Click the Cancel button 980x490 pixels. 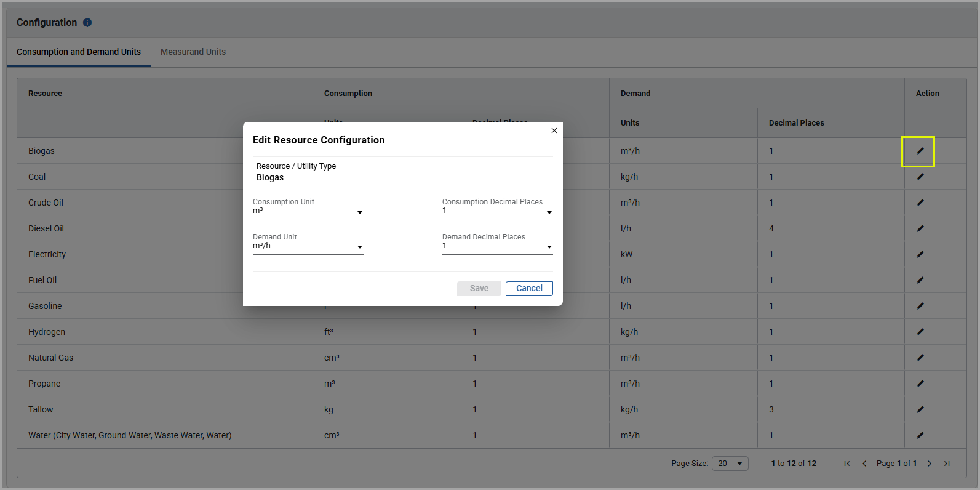click(x=529, y=289)
